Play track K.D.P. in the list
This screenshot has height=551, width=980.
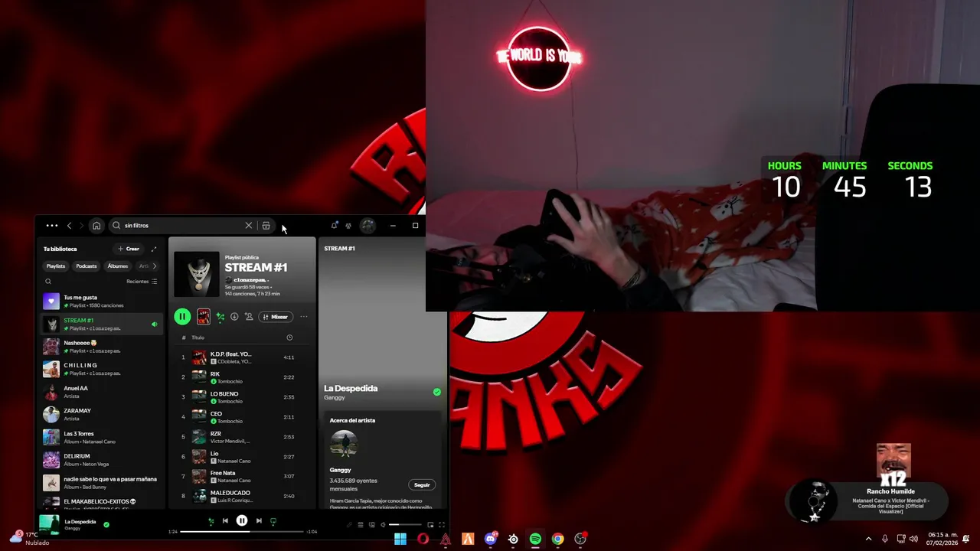pyautogui.click(x=240, y=357)
